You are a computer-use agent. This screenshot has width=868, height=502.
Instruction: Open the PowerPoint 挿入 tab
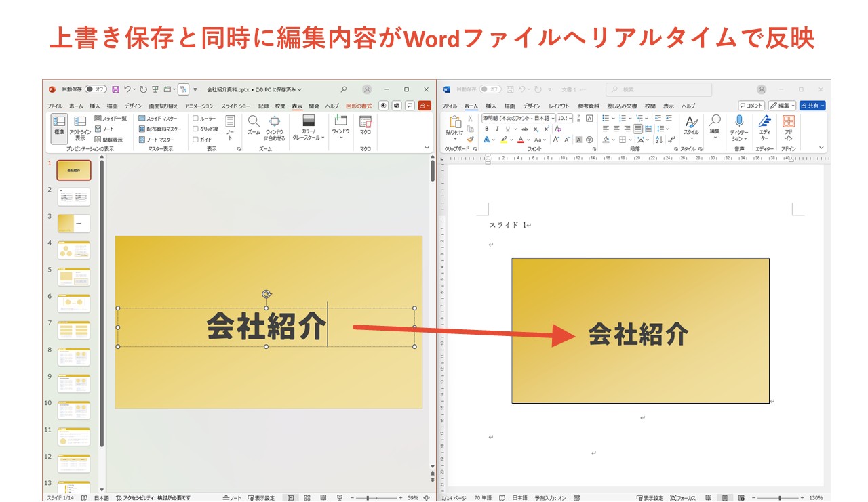[x=95, y=106]
